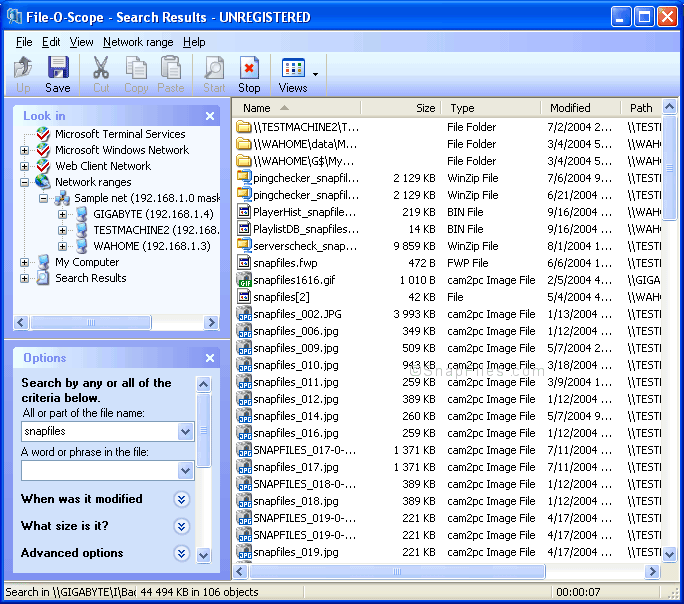Sort by the Size column header
The image size is (684, 604).
[401, 108]
